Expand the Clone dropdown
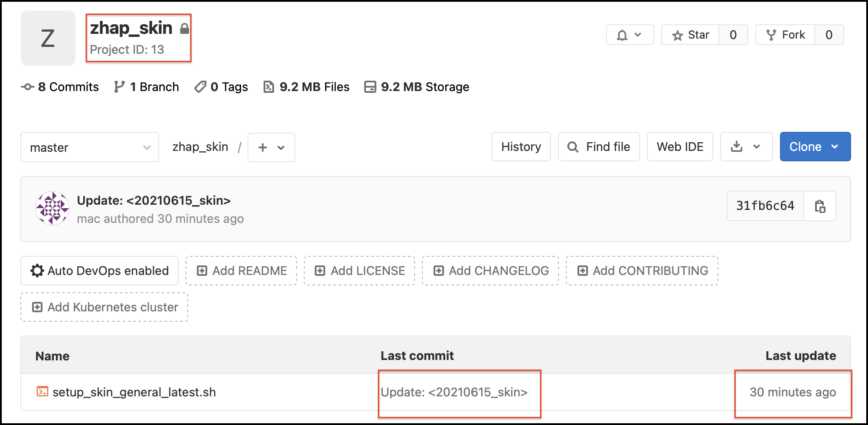This screenshot has width=868, height=425. [815, 147]
